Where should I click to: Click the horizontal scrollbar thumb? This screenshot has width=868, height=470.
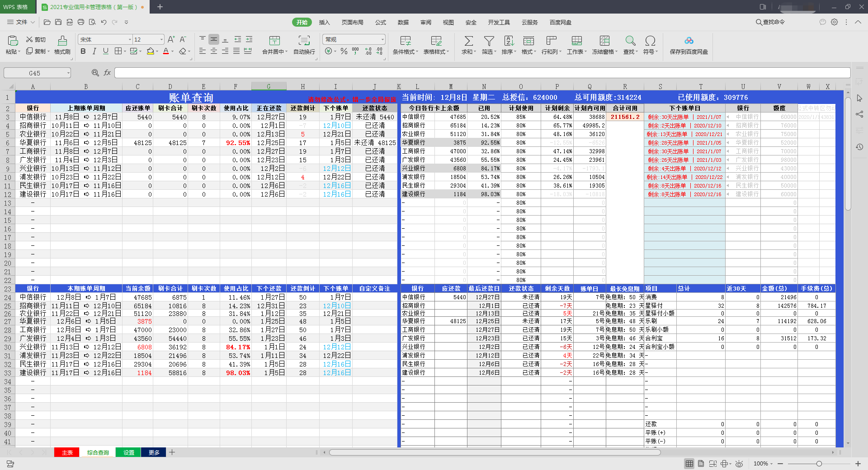[495, 452]
